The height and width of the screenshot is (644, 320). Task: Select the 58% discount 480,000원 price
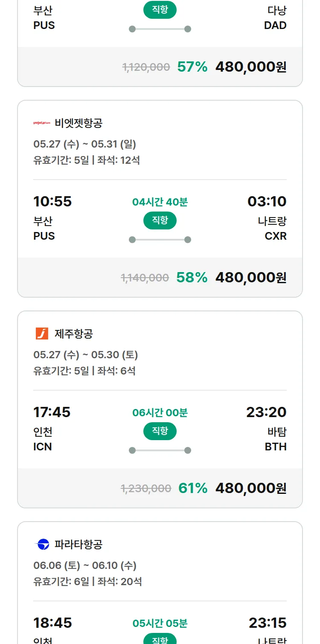tap(251, 278)
